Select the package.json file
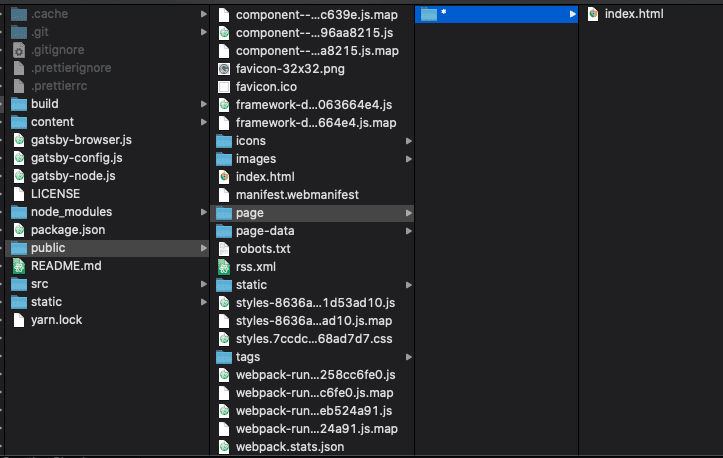This screenshot has height=458, width=723. click(67, 230)
